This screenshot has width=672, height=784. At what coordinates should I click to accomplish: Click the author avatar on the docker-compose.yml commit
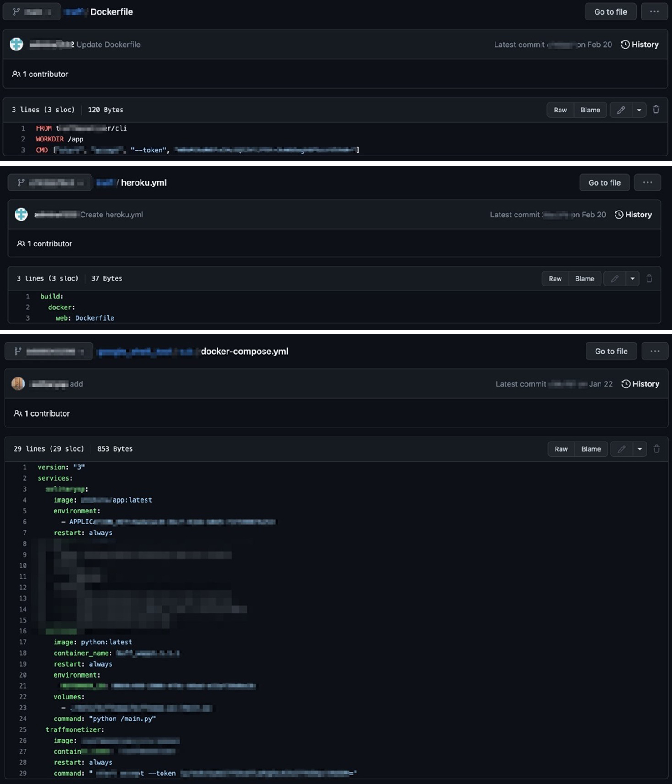pyautogui.click(x=18, y=384)
